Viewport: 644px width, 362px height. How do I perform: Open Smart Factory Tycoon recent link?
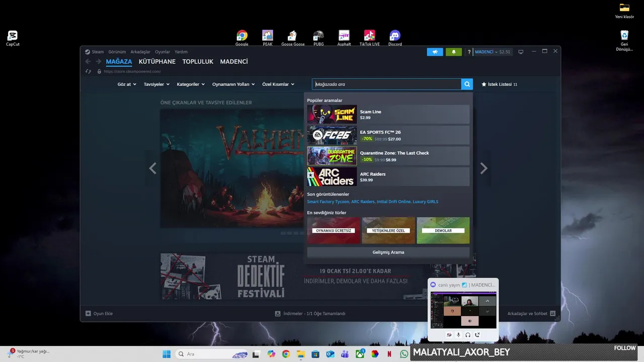pyautogui.click(x=328, y=202)
